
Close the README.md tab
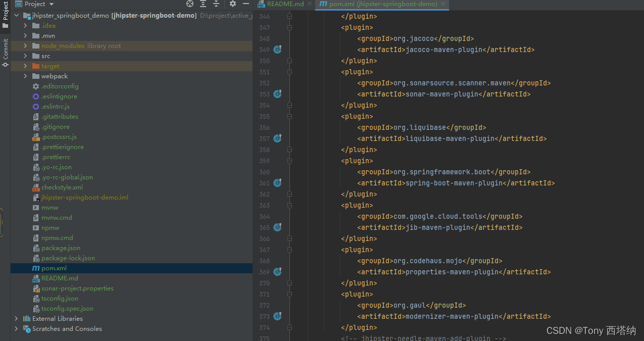(310, 4)
